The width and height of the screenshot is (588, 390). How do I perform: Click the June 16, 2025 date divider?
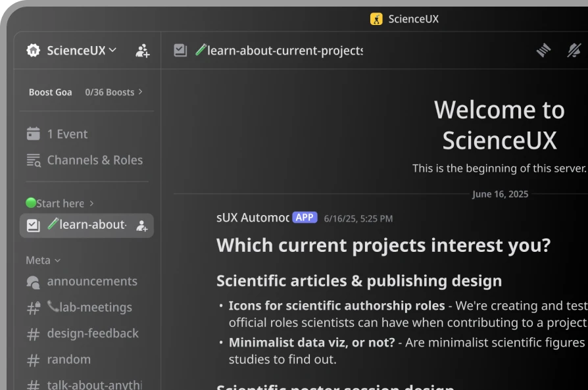point(500,194)
